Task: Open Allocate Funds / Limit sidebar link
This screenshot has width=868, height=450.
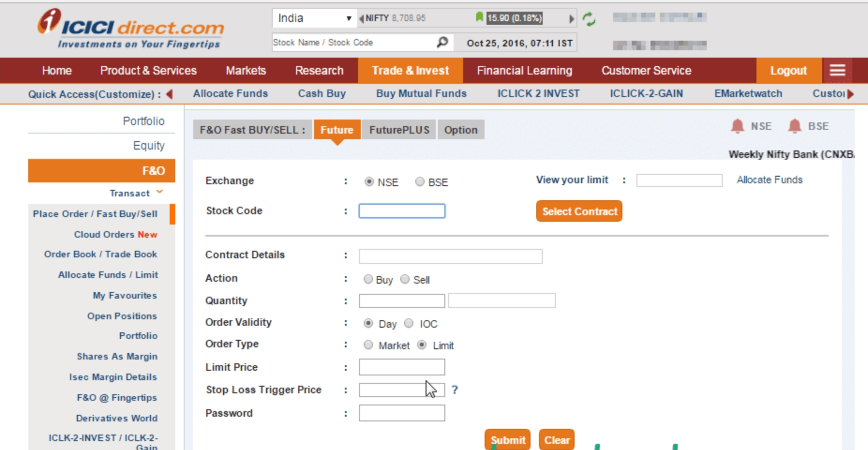Action: coord(108,275)
